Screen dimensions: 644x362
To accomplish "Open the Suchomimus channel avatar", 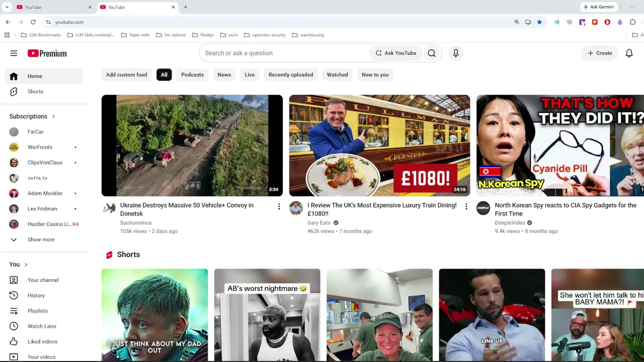I will (109, 208).
